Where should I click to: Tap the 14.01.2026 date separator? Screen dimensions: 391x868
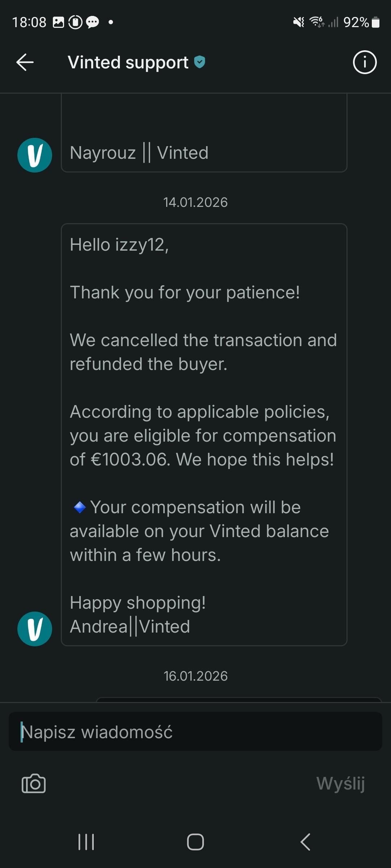(x=195, y=202)
